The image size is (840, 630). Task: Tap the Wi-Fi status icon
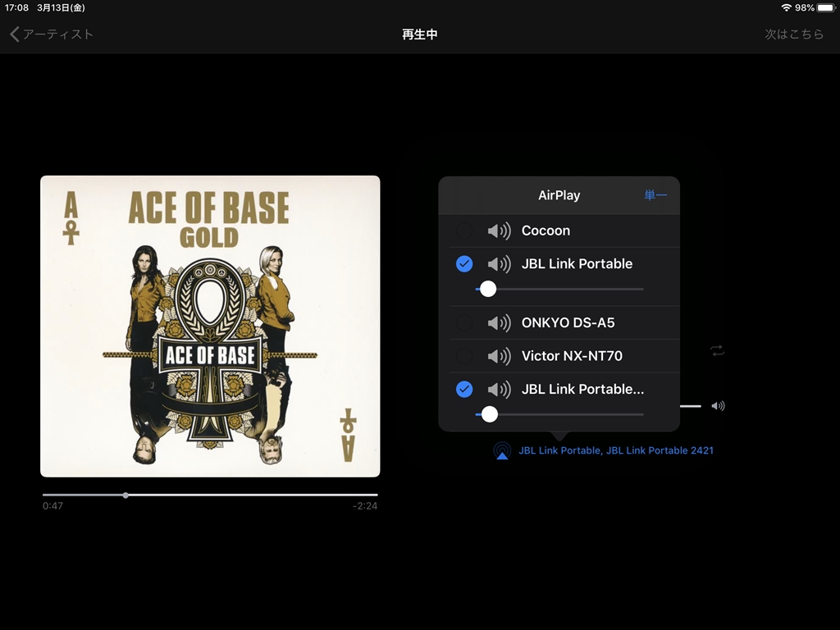787,7
